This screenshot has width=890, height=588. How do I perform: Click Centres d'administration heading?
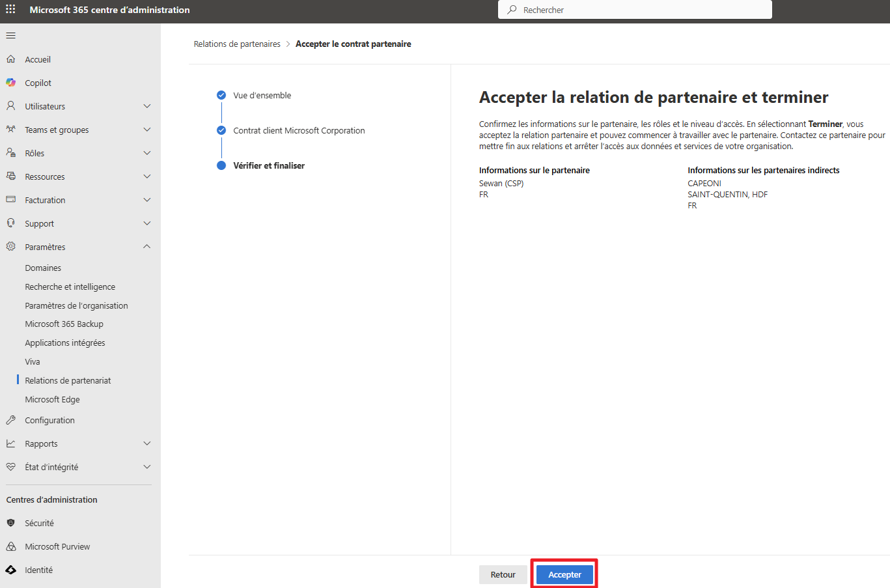coord(51,499)
